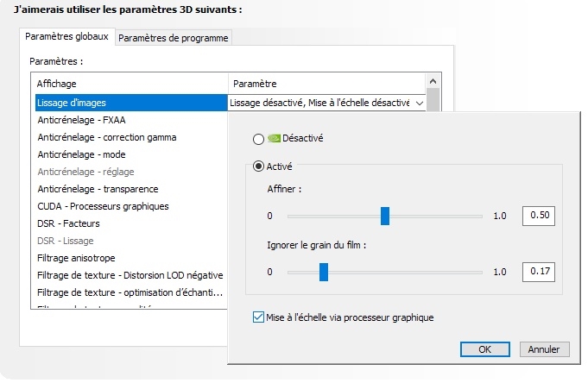Click the Affiner value field showing 0.50

pos(538,216)
